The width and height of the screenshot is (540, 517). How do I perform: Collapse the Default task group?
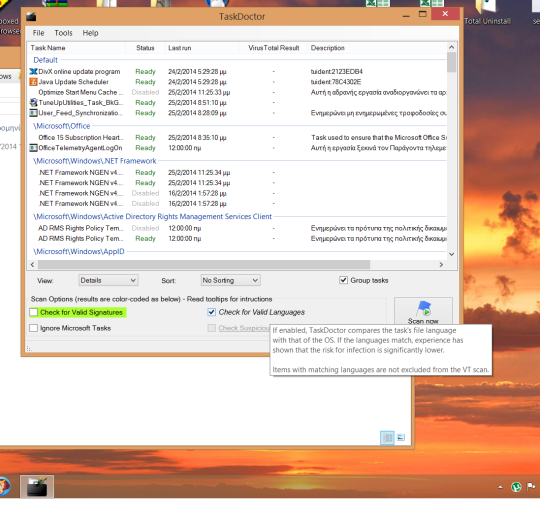[x=45, y=60]
